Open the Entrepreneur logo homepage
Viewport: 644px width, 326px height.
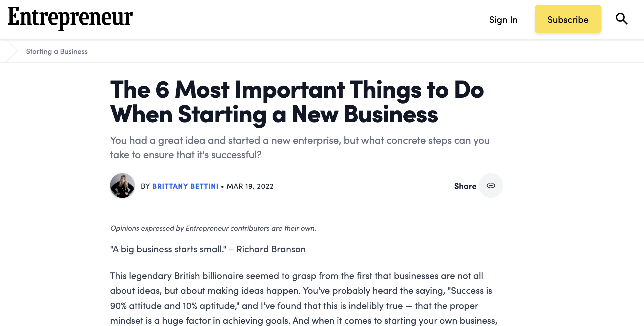pyautogui.click(x=70, y=18)
